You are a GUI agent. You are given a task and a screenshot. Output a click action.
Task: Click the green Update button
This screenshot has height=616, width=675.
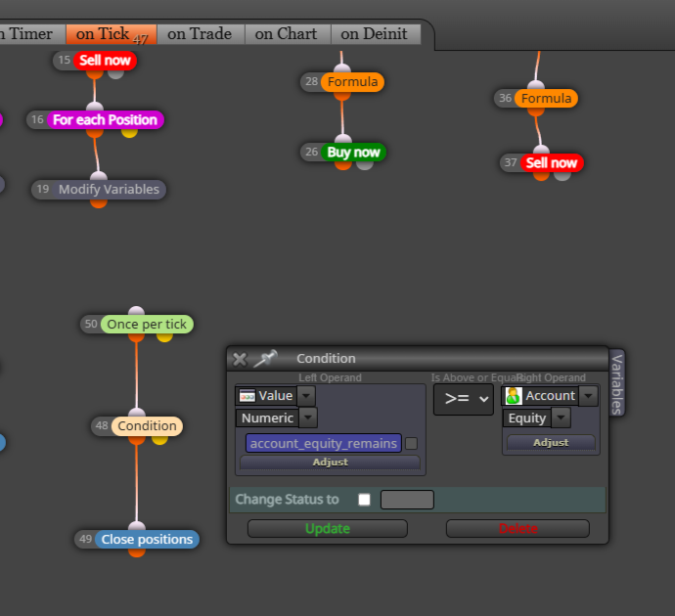(x=328, y=529)
